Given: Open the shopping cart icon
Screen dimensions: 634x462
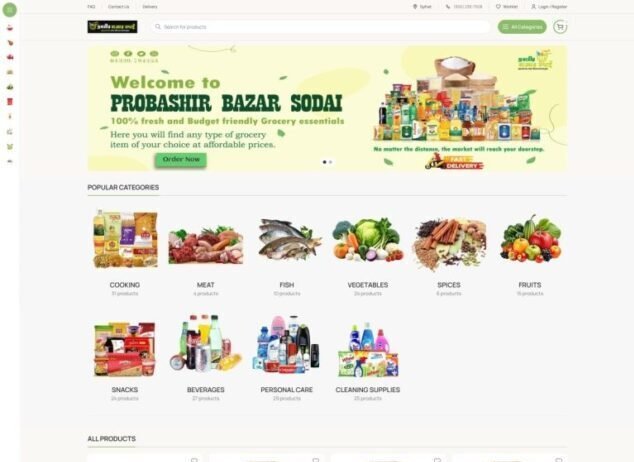Looking at the screenshot, I should click(x=560, y=27).
